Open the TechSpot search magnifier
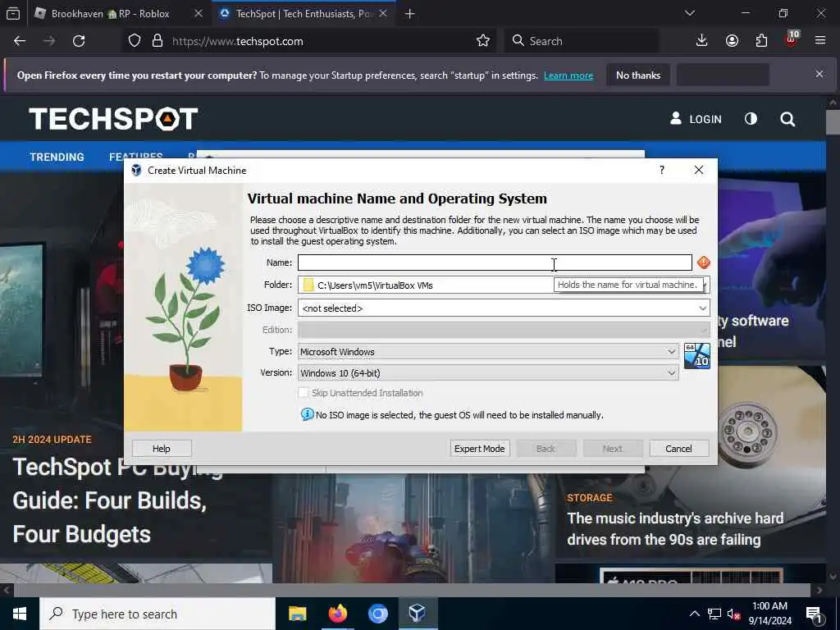The image size is (840, 630). [787, 119]
